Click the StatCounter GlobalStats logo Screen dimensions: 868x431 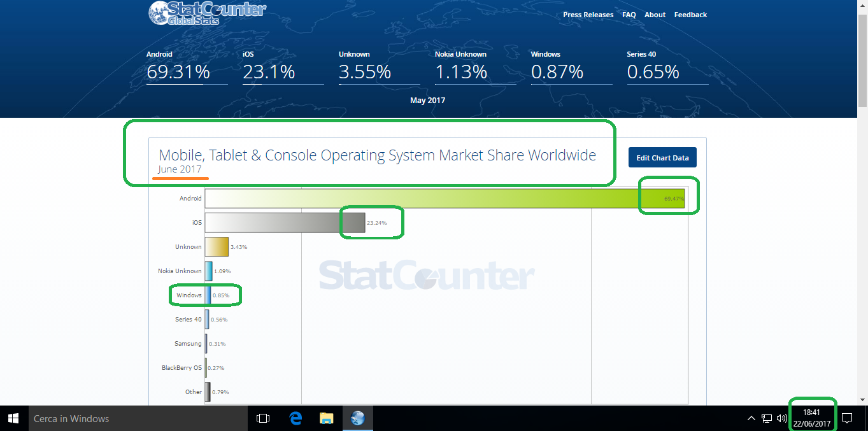(207, 13)
